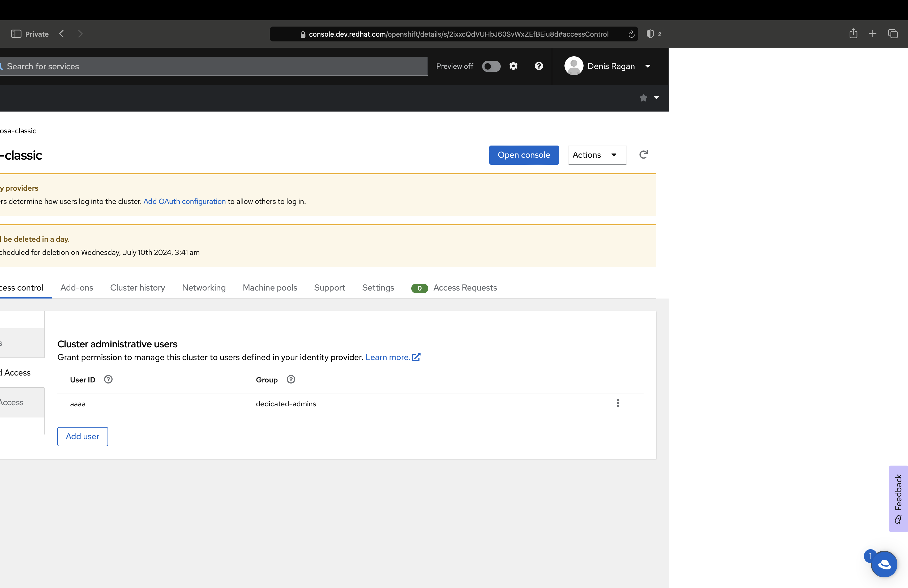The height and width of the screenshot is (588, 908).
Task: Click the cluster refresh icon
Action: click(x=643, y=155)
